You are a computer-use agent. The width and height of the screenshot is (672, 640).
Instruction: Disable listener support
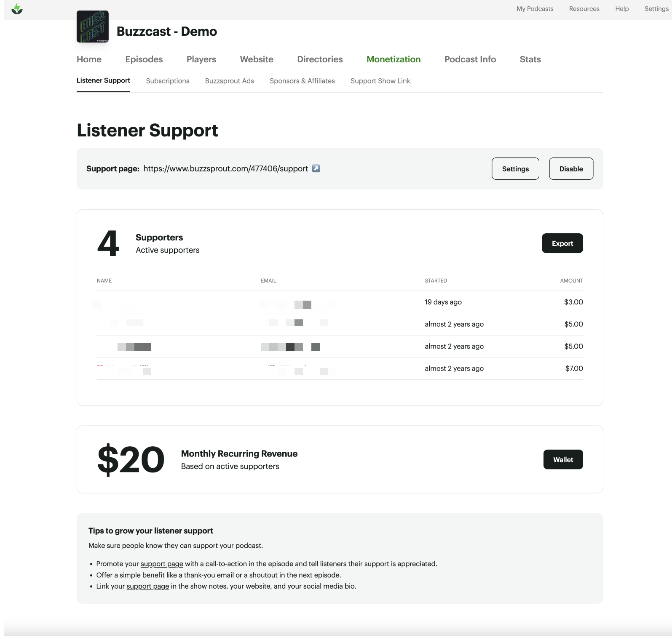[x=571, y=169]
